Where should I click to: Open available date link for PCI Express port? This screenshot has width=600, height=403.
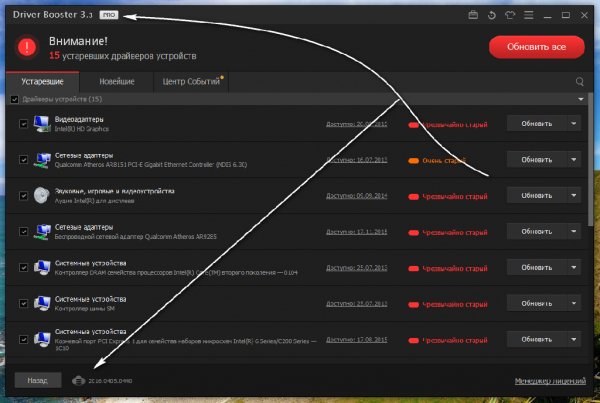pyautogui.click(x=357, y=340)
